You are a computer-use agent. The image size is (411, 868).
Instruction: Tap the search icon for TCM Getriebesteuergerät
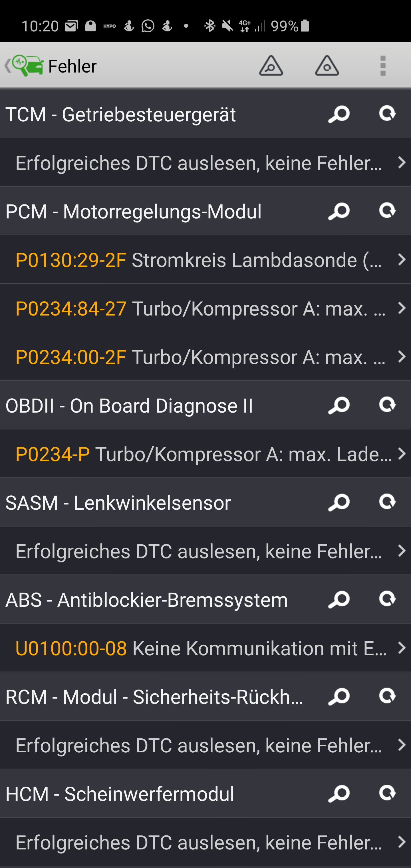click(x=339, y=114)
